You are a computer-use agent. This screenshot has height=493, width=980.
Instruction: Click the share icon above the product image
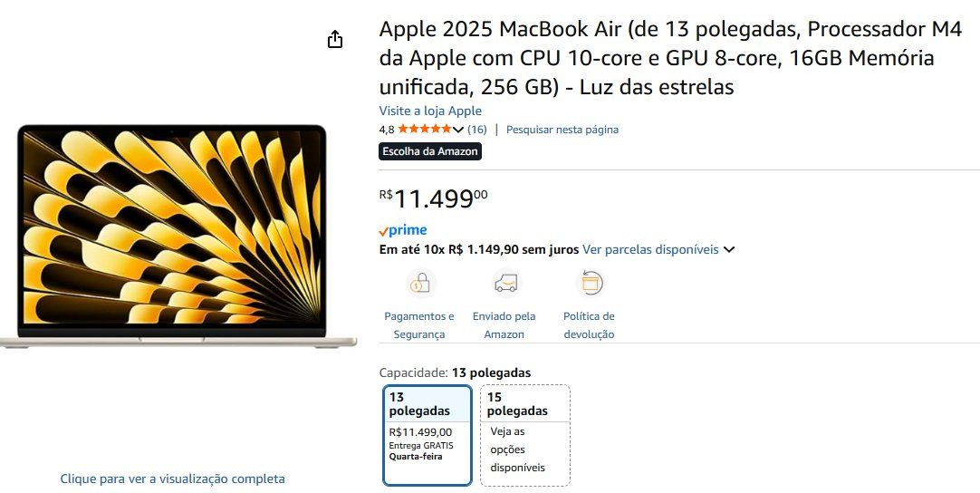tap(335, 39)
